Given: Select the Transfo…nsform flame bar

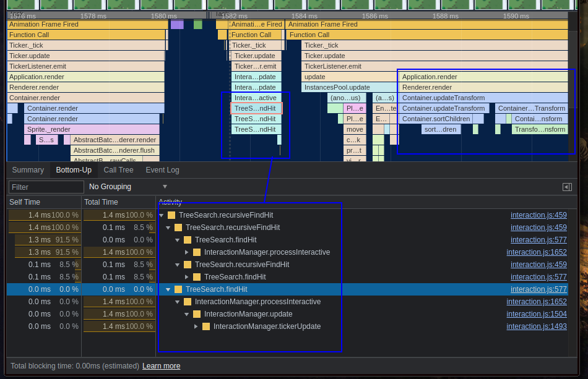Looking at the screenshot, I should point(540,129).
